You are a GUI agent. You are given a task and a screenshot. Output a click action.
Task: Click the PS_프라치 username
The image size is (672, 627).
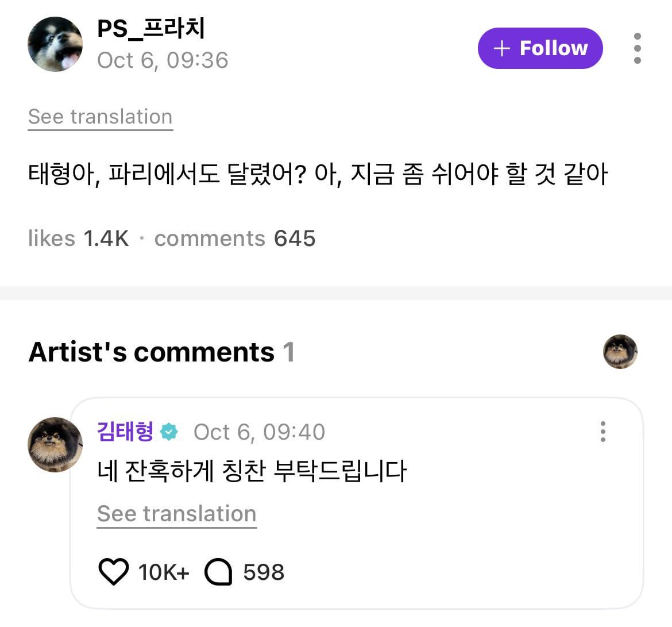[151, 29]
